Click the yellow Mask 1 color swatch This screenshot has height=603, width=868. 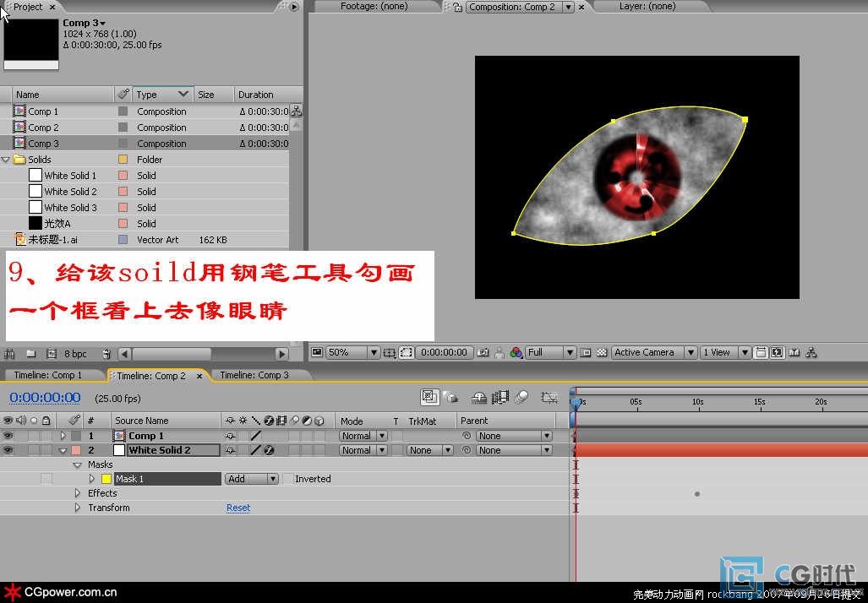106,479
